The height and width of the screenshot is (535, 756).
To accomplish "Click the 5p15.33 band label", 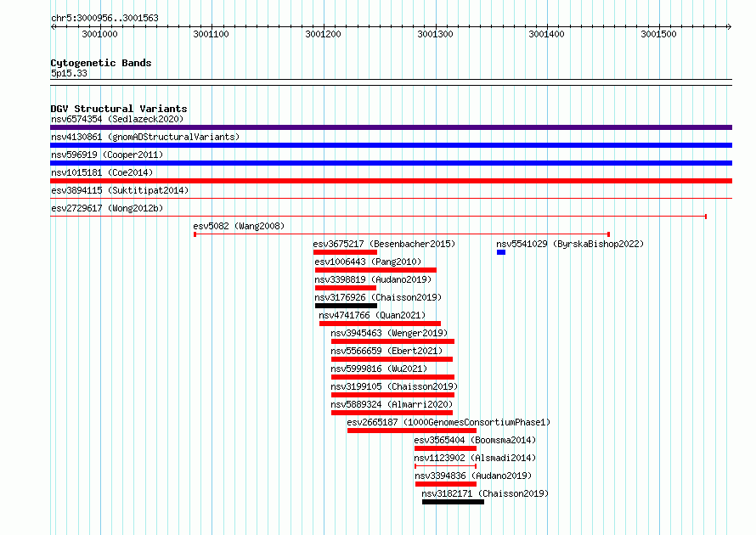I will 69,73.
